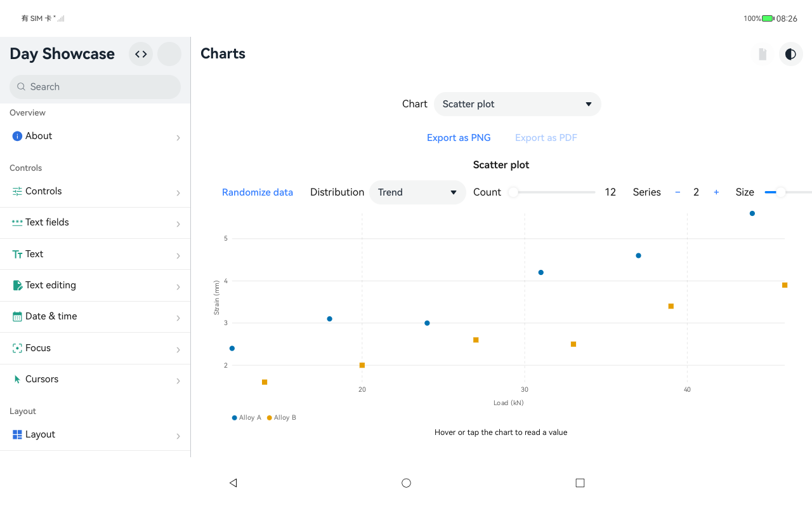Tap the Android back navigation button

[233, 483]
